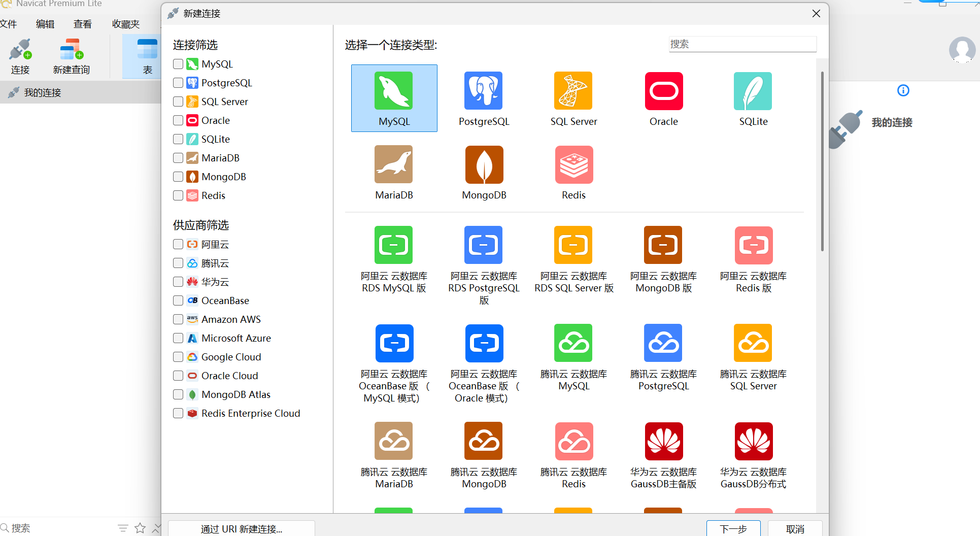Screen dimensions: 980x536
Task: Open the 收藏夹 menu
Action: point(125,23)
